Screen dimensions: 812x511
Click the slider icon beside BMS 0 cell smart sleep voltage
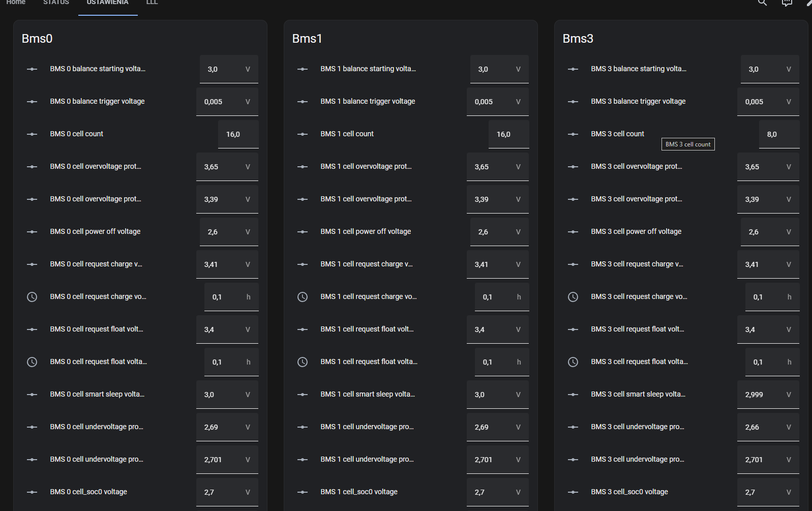(x=32, y=395)
